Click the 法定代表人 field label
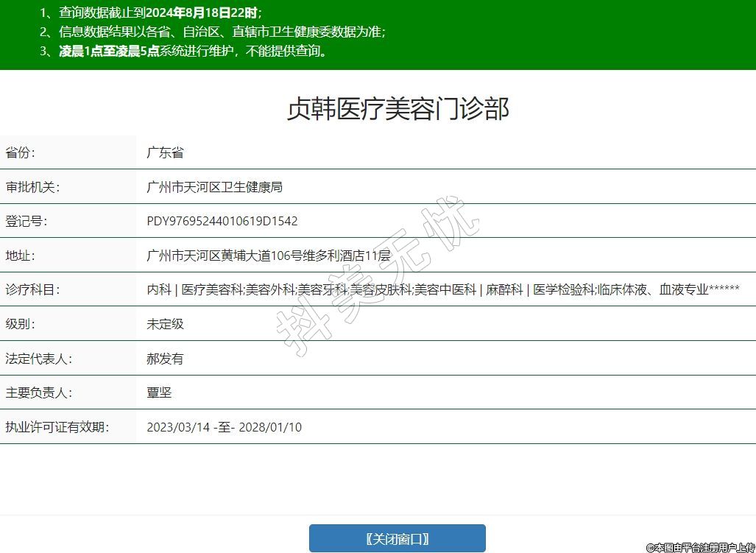Image resolution: width=756 pixels, height=553 pixels. 38,359
